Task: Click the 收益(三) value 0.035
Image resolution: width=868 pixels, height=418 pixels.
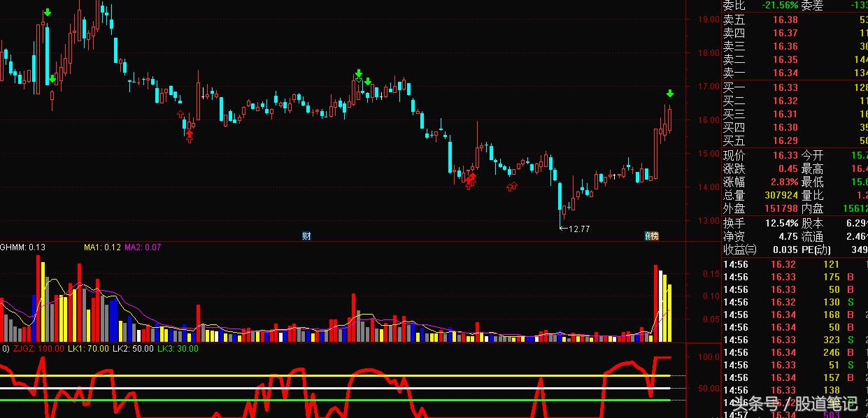Action: 785,250
